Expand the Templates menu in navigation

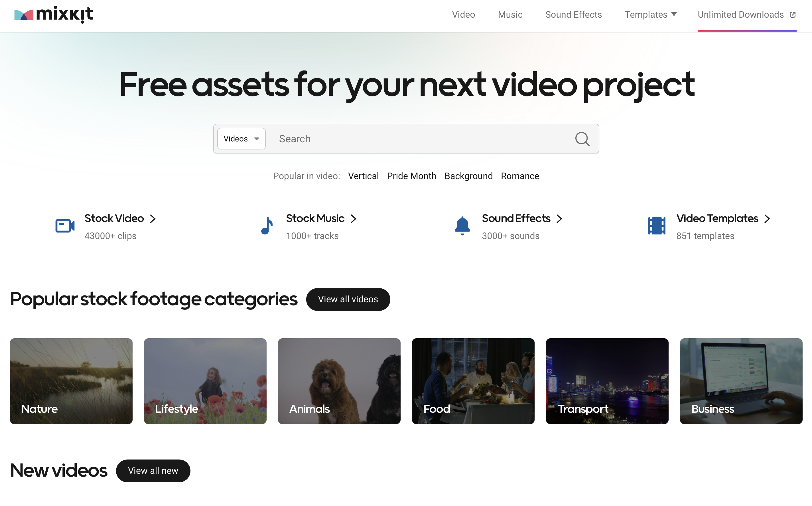point(650,15)
